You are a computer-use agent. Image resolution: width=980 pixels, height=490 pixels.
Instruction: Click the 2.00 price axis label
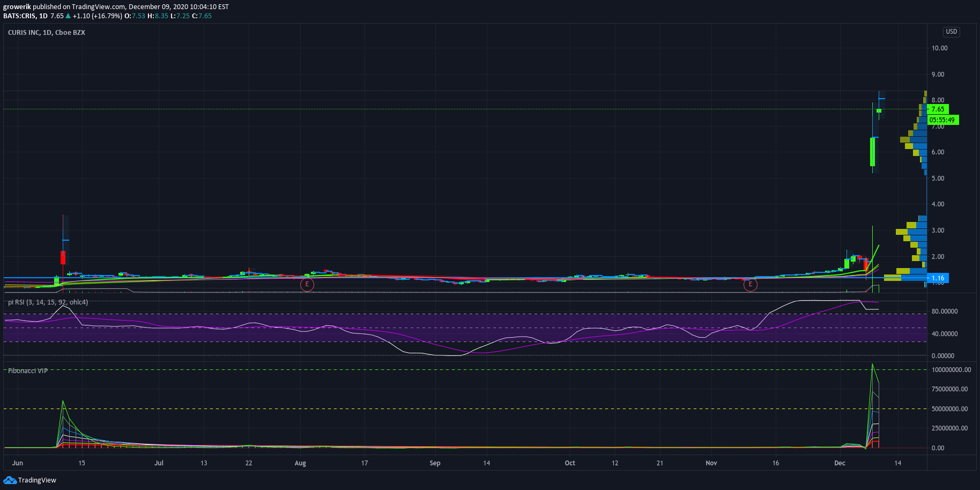[x=938, y=256]
